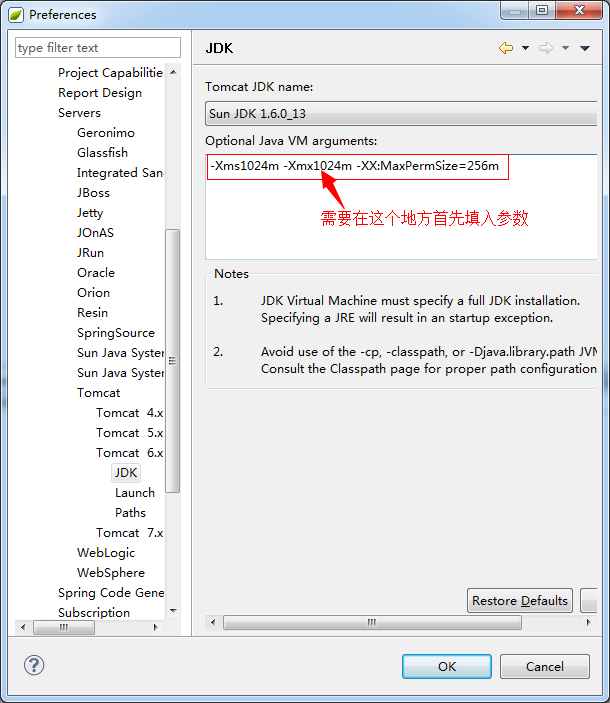Viewport: 610px width, 703px height.
Task: Select JOnAS server entry
Action: [95, 233]
